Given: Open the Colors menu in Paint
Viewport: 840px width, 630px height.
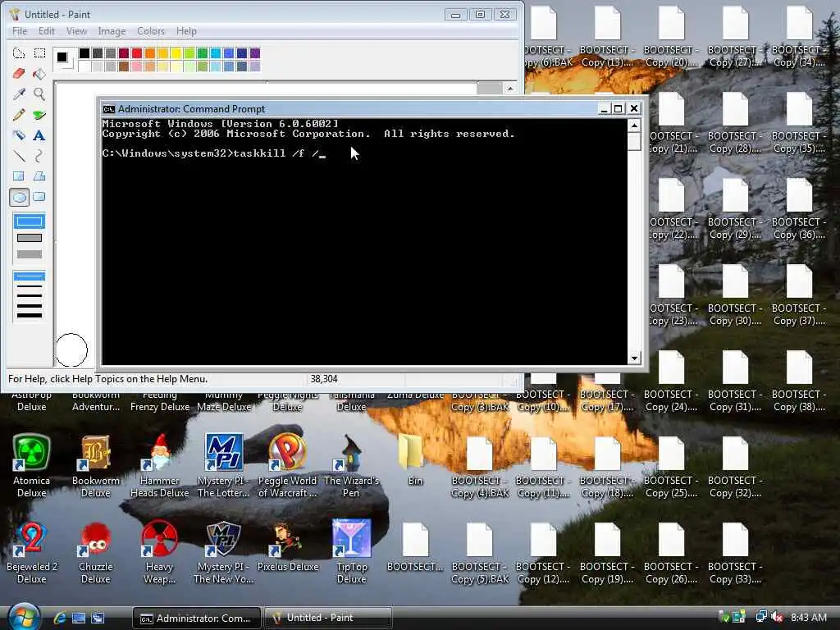Looking at the screenshot, I should [x=151, y=31].
